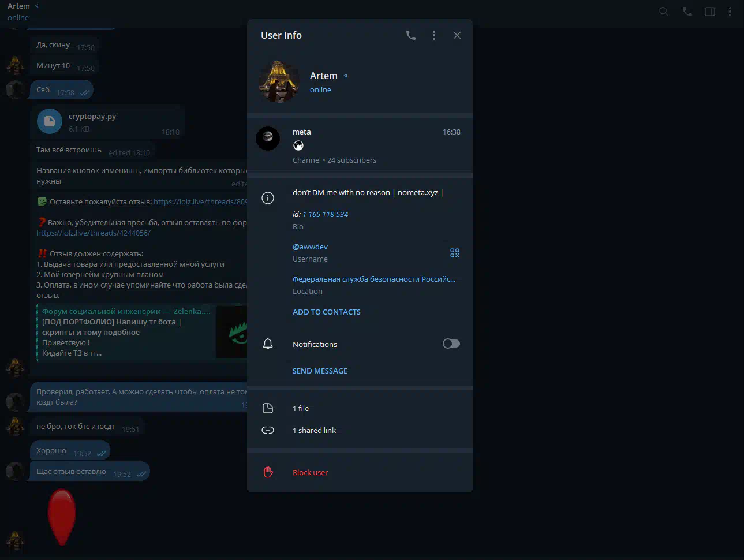744x560 pixels.
Task: Start a call from chat header
Action: 687,12
